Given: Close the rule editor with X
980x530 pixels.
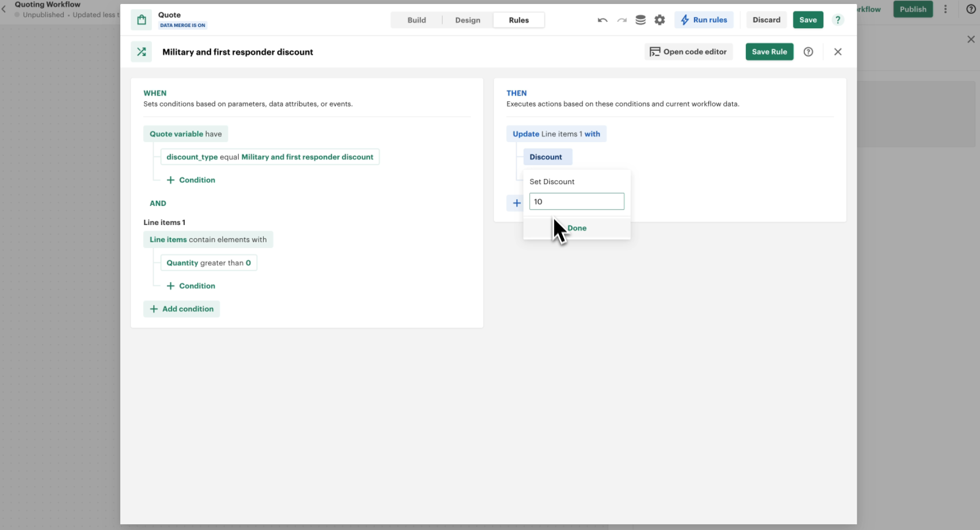Looking at the screenshot, I should pyautogui.click(x=838, y=52).
